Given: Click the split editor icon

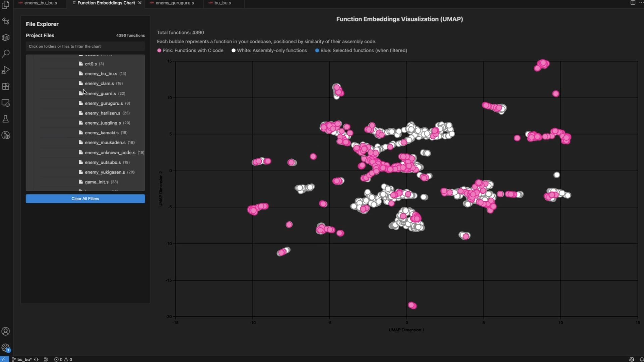Looking at the screenshot, I should tap(633, 3).
